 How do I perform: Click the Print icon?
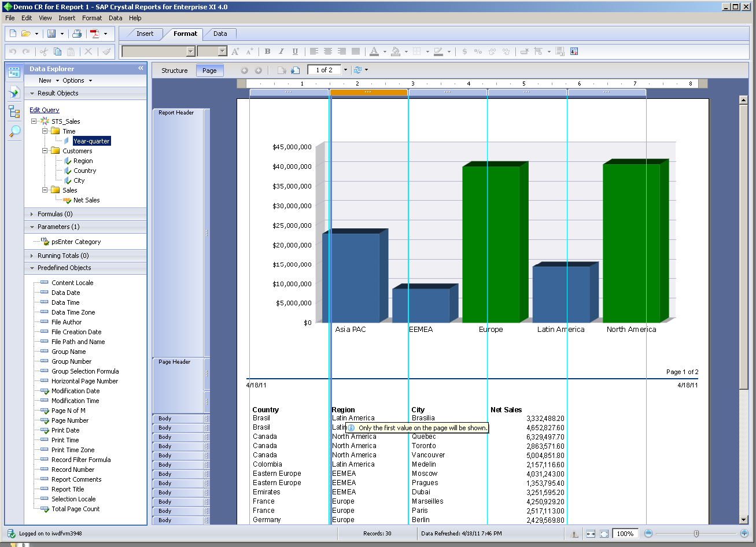click(77, 34)
